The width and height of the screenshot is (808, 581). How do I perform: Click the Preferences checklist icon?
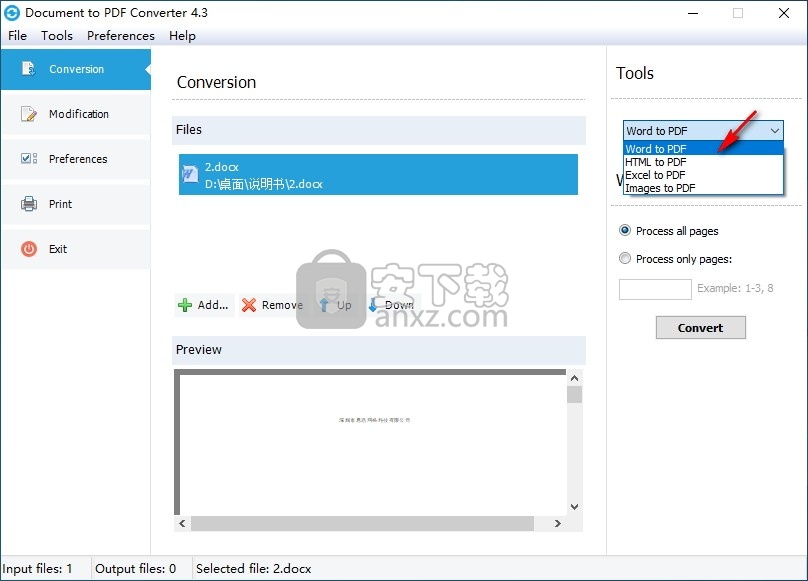28,158
